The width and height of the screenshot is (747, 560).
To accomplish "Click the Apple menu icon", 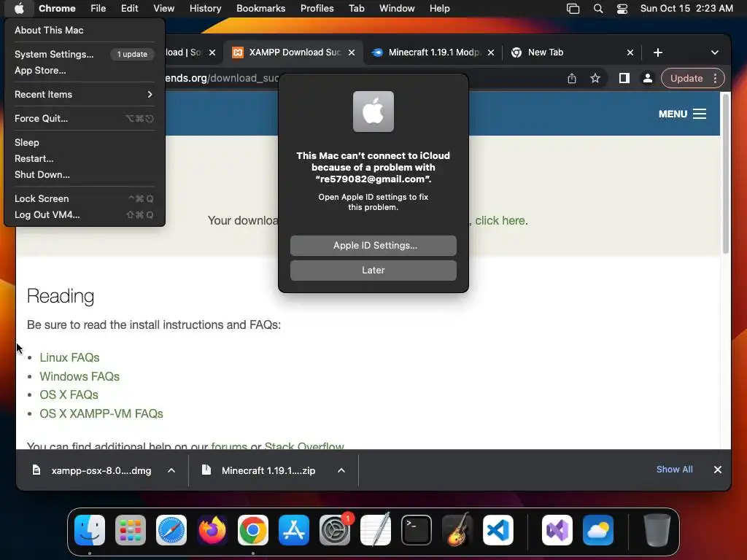I will [19, 8].
